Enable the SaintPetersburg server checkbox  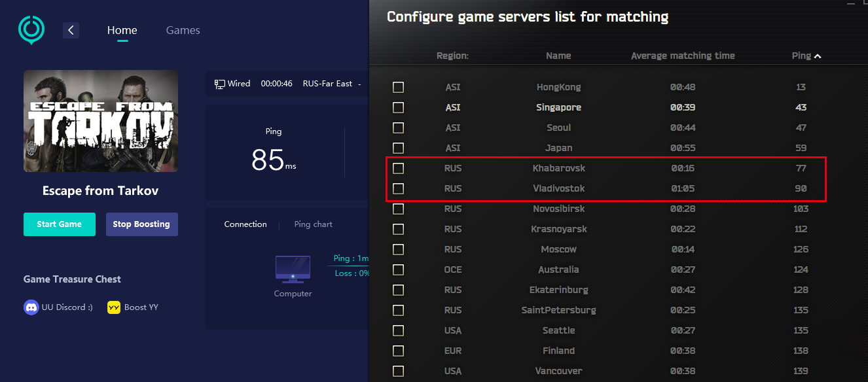(398, 310)
